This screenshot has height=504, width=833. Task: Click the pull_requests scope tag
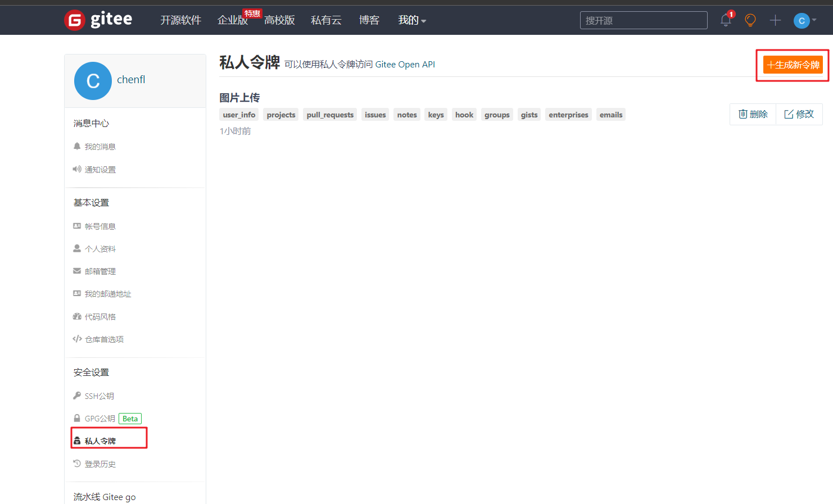pos(330,115)
